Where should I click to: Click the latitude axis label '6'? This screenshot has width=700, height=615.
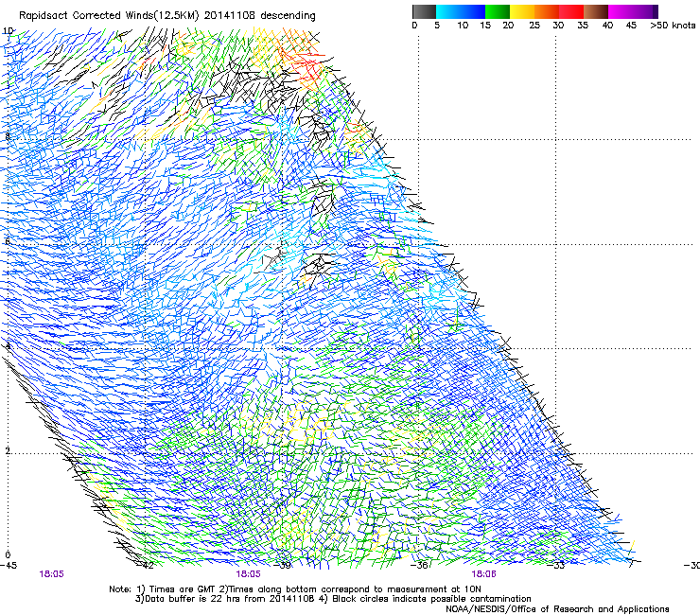tap(8, 241)
